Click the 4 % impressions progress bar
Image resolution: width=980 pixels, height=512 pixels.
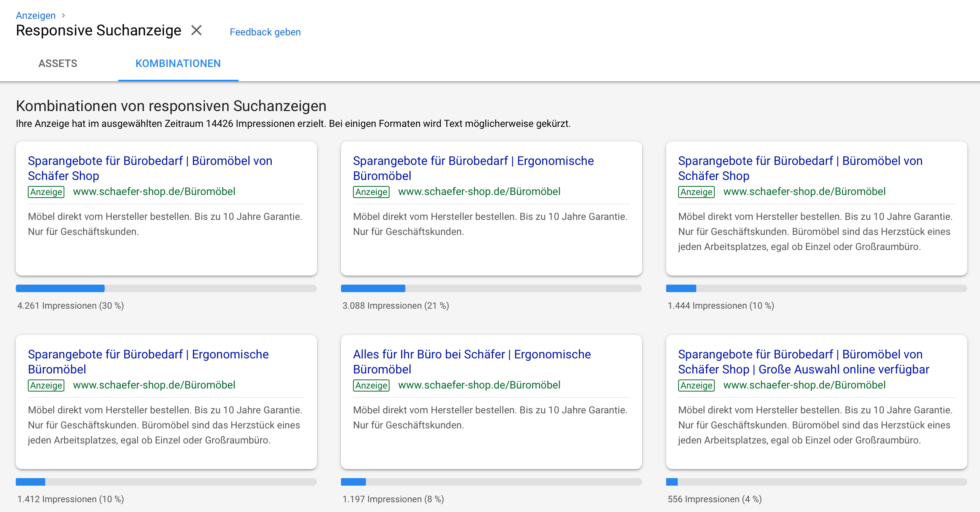pyautogui.click(x=816, y=482)
